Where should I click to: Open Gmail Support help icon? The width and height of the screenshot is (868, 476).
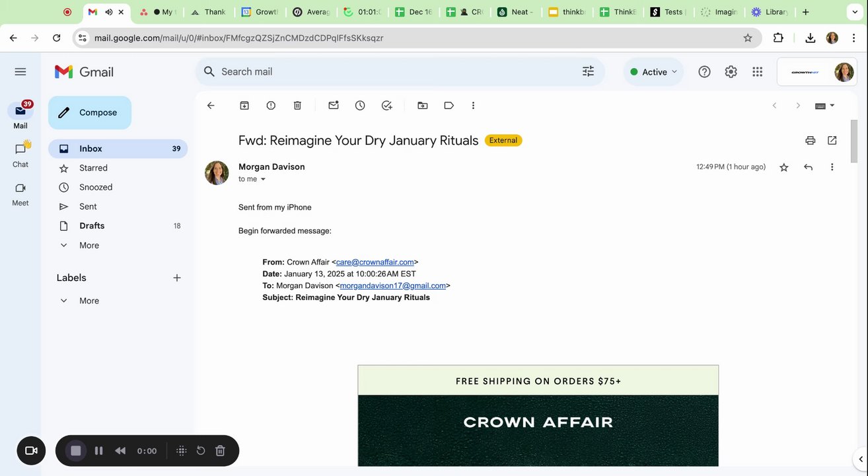tap(704, 71)
